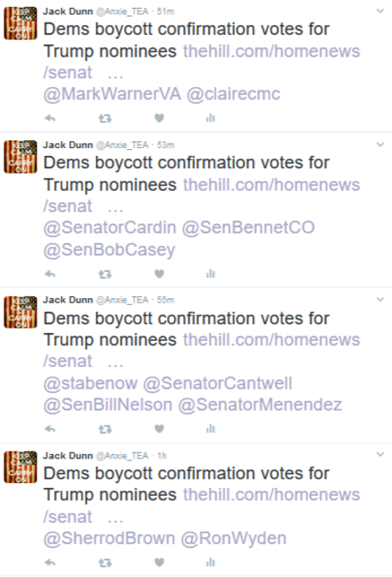Screen dimensions: 392x577
Task: Like the tweet posted 51m ago
Action: pos(159,119)
